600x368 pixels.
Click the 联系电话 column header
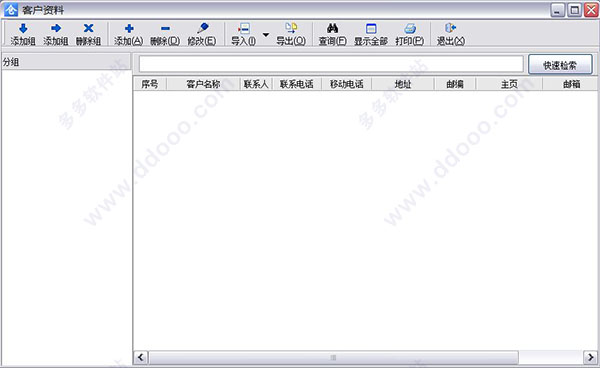click(297, 84)
